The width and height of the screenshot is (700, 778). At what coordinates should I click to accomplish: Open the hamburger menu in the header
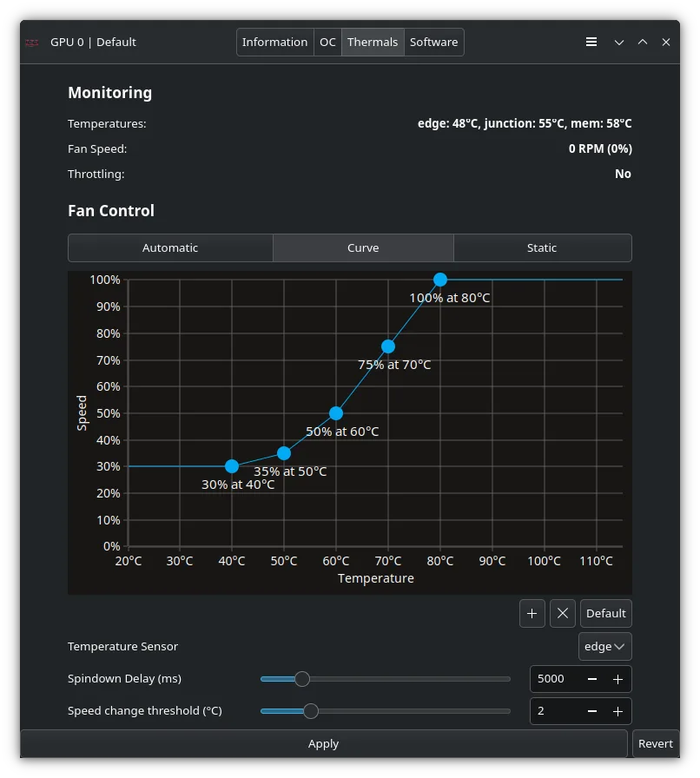(591, 42)
